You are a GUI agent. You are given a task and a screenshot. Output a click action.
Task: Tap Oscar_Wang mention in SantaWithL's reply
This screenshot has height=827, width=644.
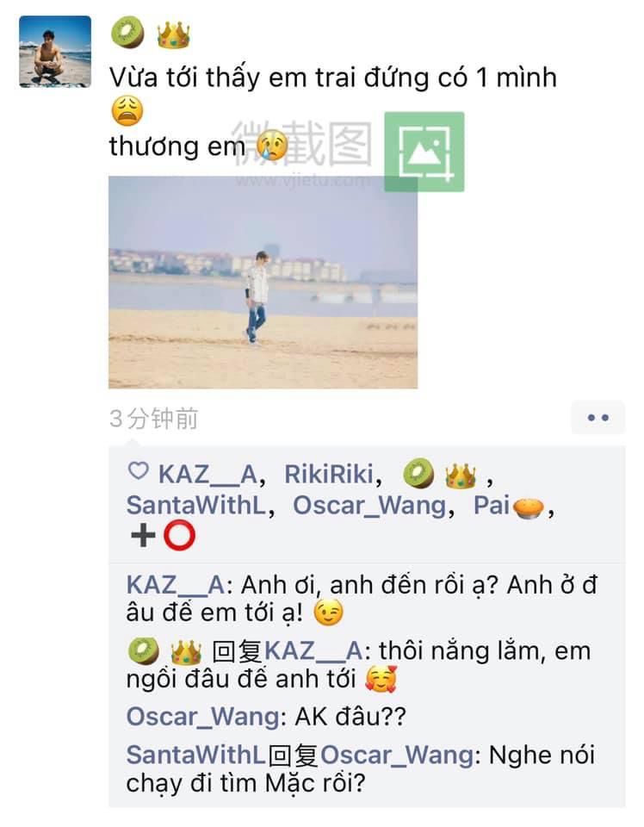(398, 755)
